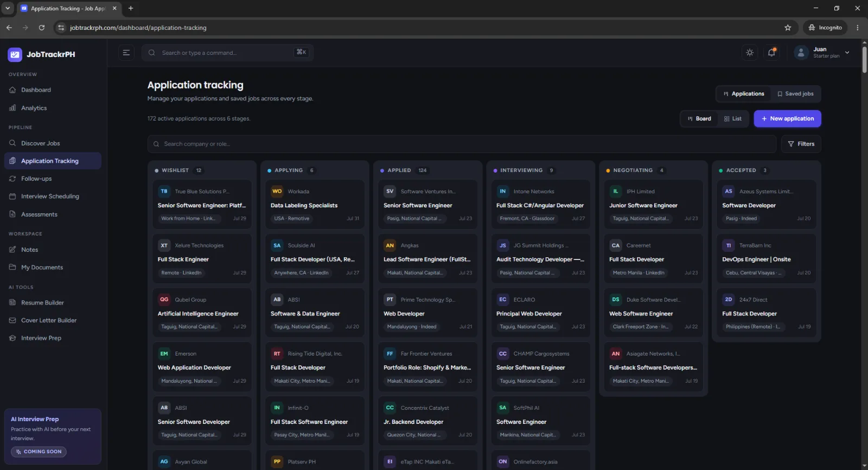Open the Filters panel
Screen dimensions: 868x470
(x=801, y=144)
